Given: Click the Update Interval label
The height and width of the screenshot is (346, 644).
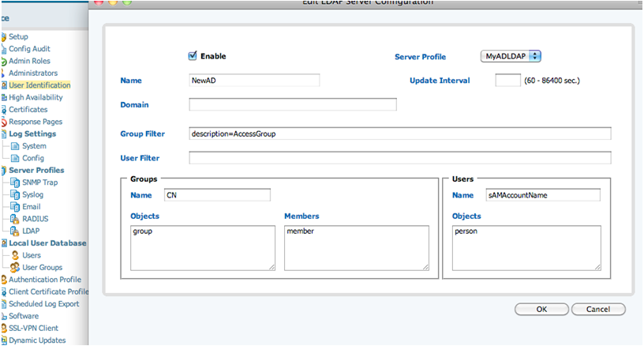Looking at the screenshot, I should pyautogui.click(x=440, y=81).
